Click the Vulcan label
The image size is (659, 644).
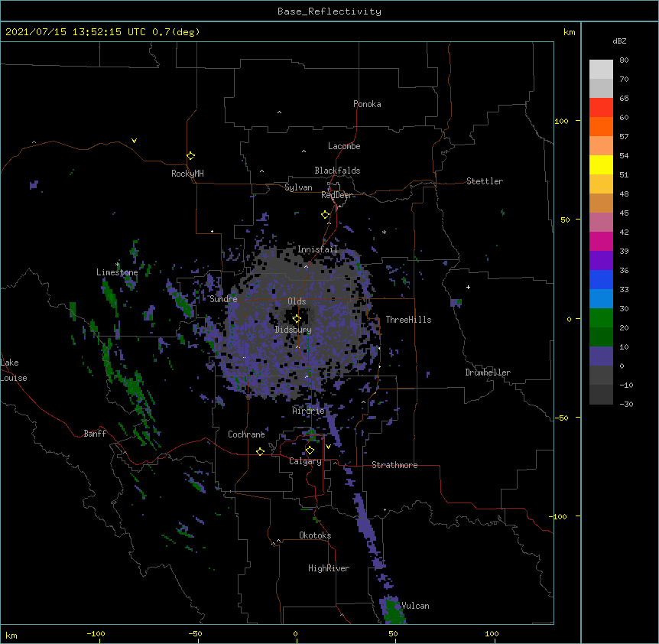(x=415, y=606)
